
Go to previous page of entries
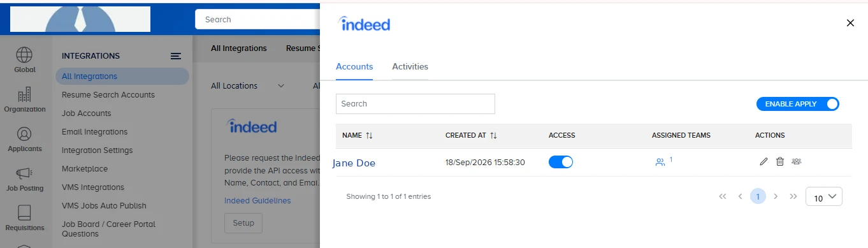pos(740,196)
